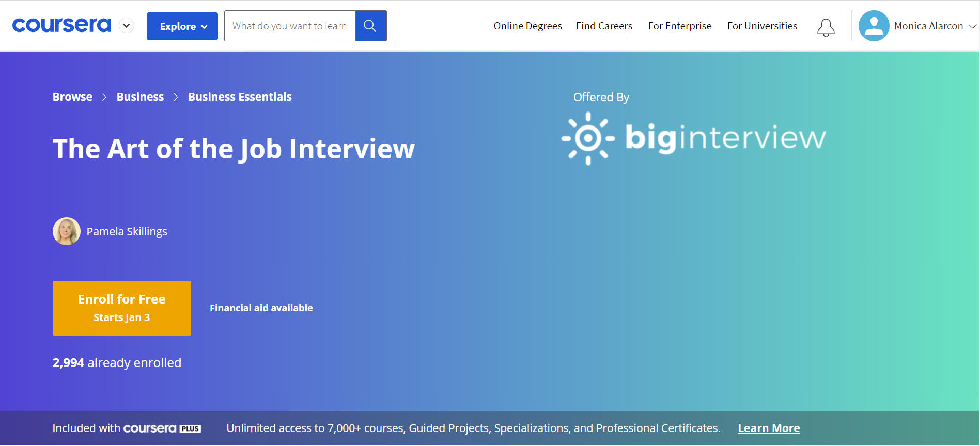Open the Business breadcrumb
The width and height of the screenshot is (980, 446).
(140, 97)
